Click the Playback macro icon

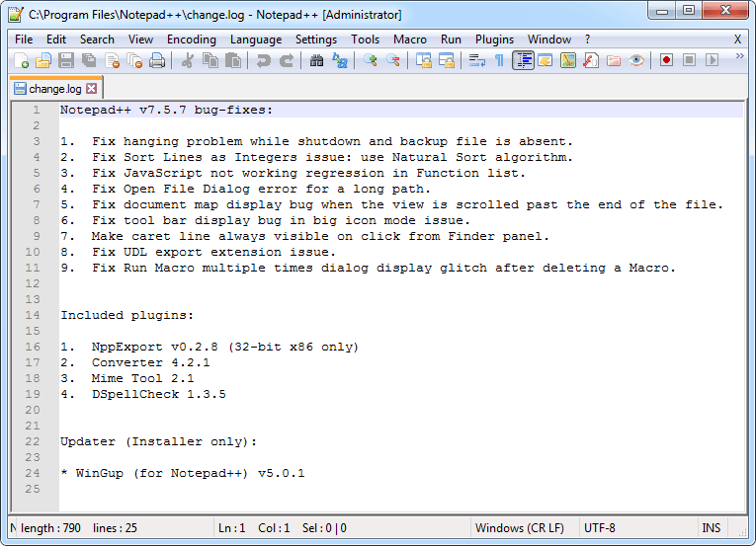click(x=713, y=60)
